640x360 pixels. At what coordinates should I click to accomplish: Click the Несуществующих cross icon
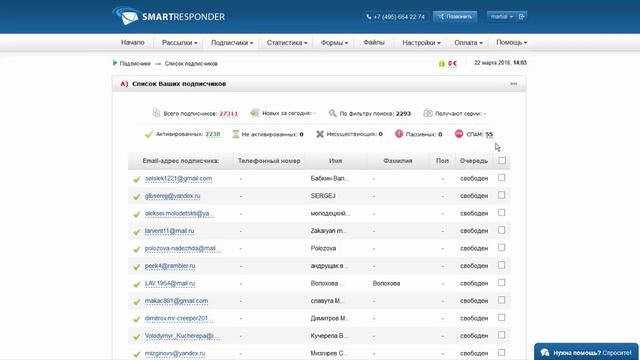320,134
